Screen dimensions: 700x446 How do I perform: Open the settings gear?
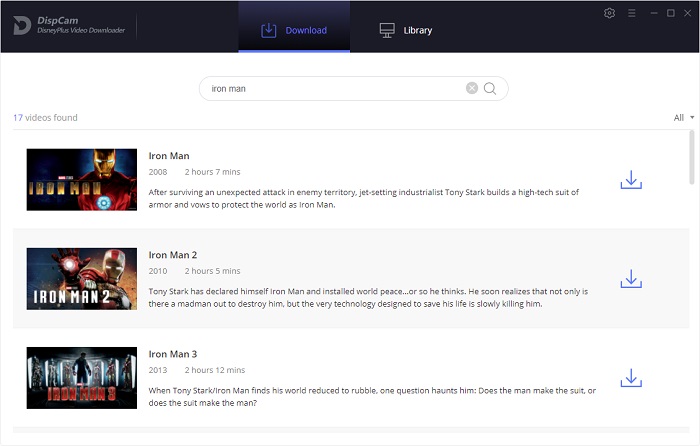point(610,13)
